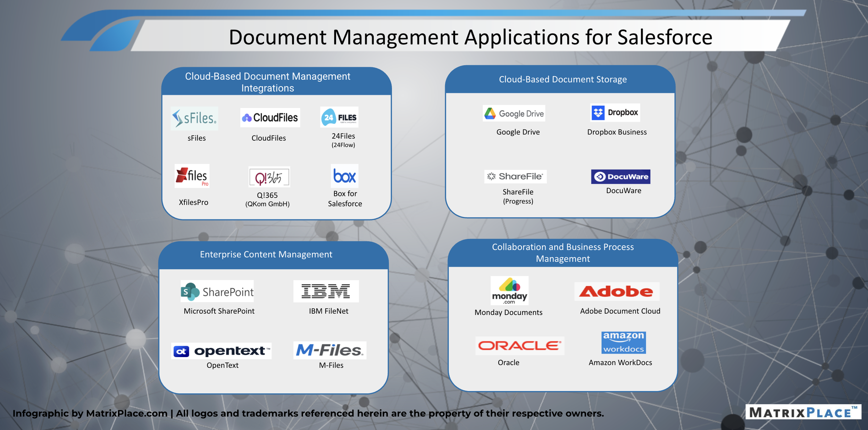Select the Oracle logo
The height and width of the screenshot is (430, 868).
[x=519, y=346]
